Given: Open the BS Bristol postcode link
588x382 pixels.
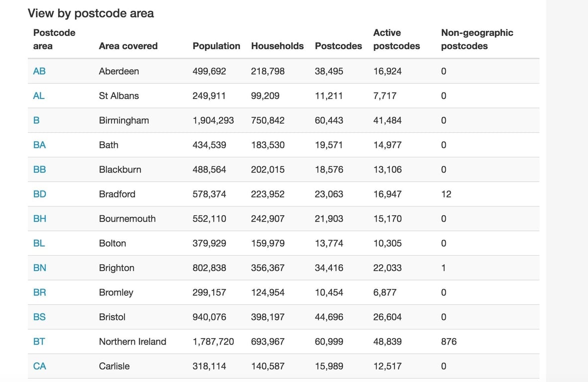Looking at the screenshot, I should coord(39,317).
